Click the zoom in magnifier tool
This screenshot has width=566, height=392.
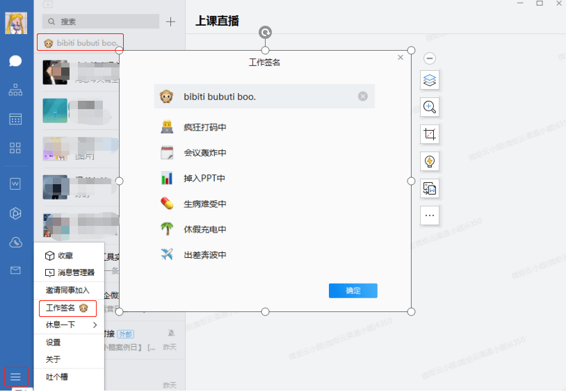430,107
